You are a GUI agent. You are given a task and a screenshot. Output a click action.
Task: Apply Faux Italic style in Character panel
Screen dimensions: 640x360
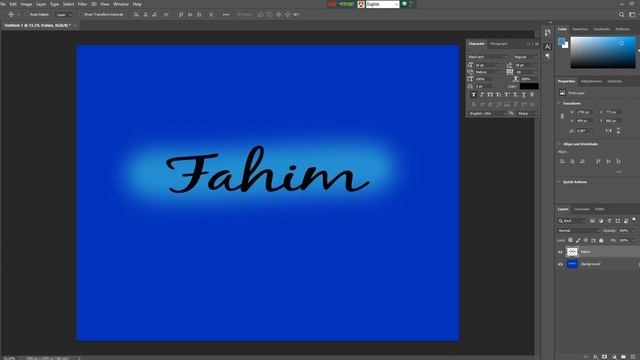(482, 95)
